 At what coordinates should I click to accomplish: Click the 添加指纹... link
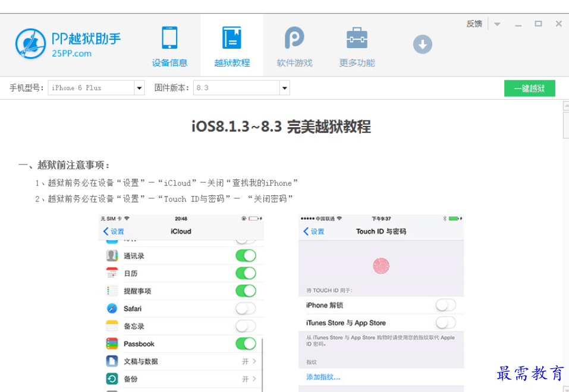point(323,377)
